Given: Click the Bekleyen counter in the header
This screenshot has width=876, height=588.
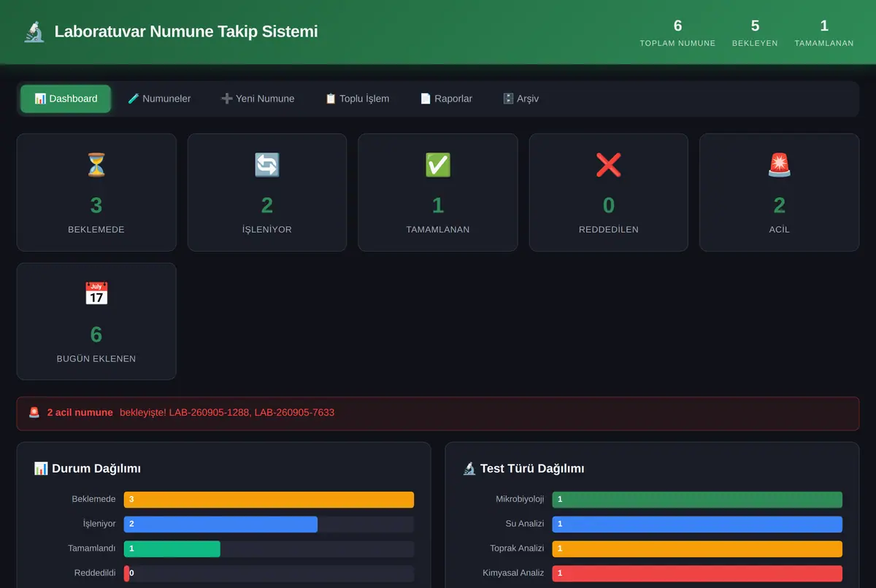Looking at the screenshot, I should click(x=755, y=33).
